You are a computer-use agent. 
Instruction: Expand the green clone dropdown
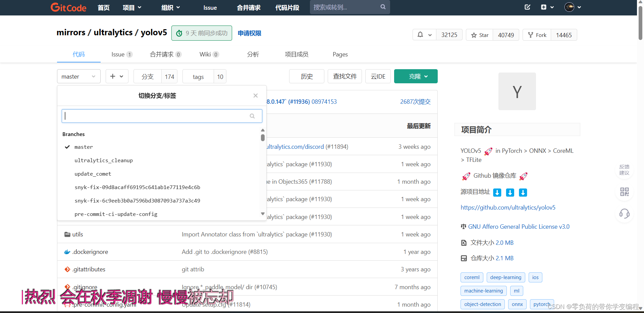coord(416,76)
